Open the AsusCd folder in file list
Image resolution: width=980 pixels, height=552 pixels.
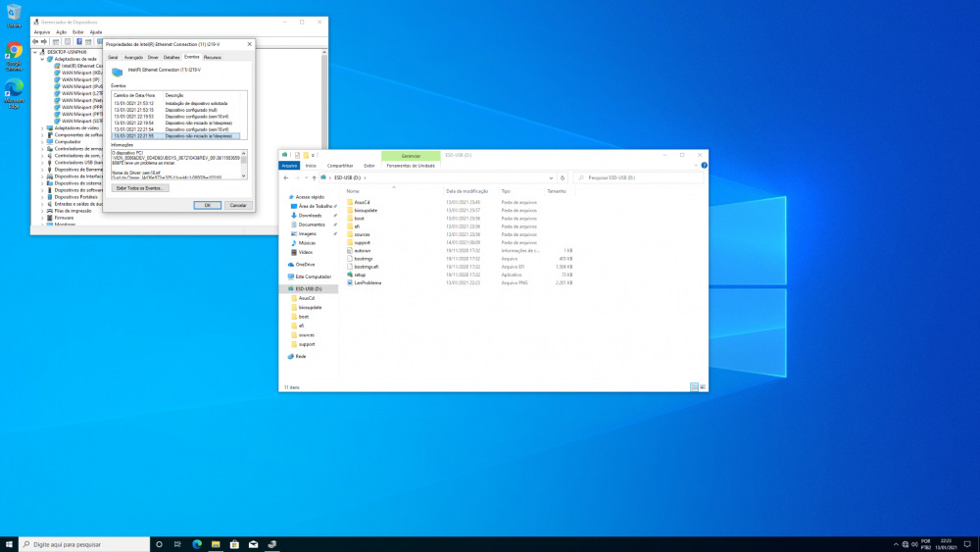click(361, 202)
